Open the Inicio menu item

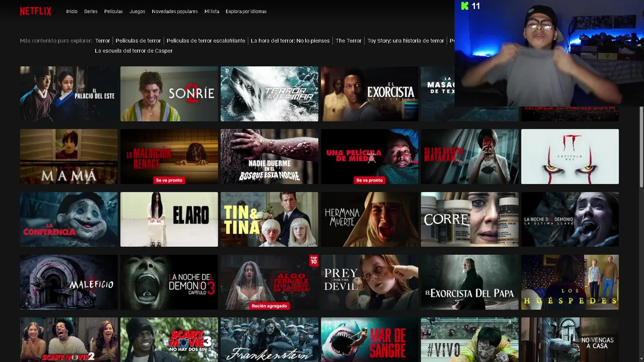pyautogui.click(x=72, y=12)
